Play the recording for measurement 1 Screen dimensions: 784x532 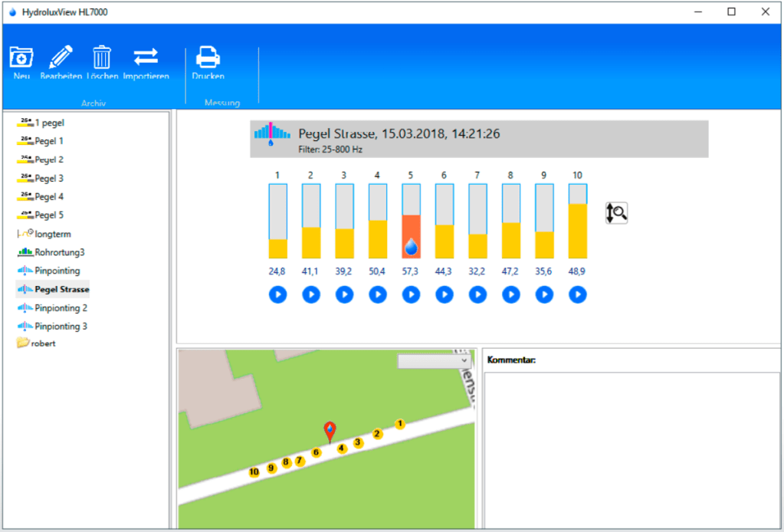[x=277, y=294]
